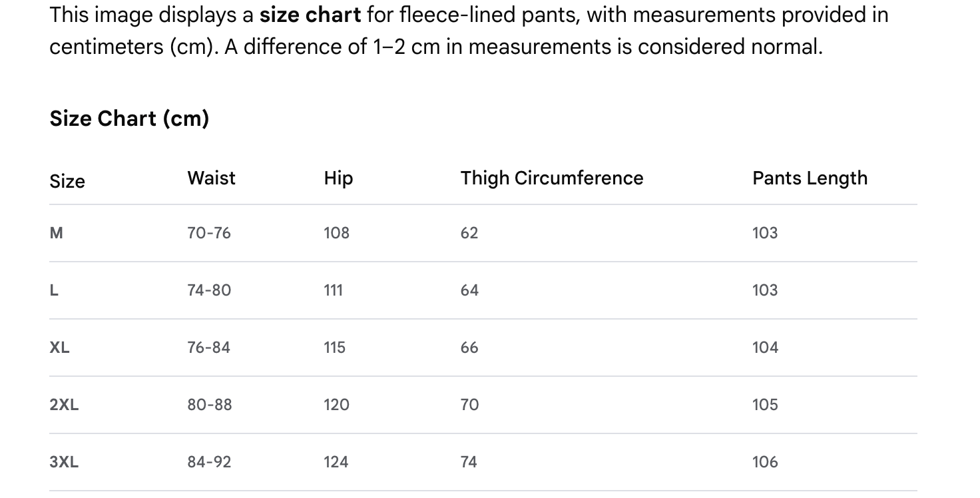
Task: Select the 3XL size row label
Action: click(64, 462)
